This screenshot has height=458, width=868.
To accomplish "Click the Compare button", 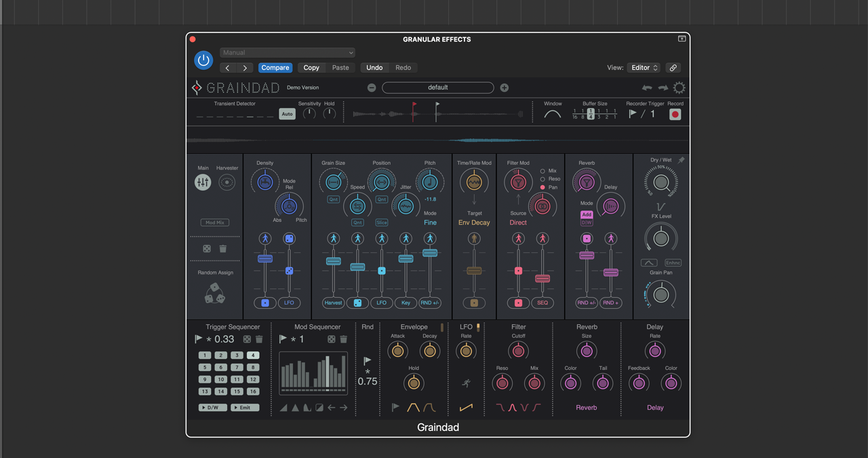I will (275, 68).
